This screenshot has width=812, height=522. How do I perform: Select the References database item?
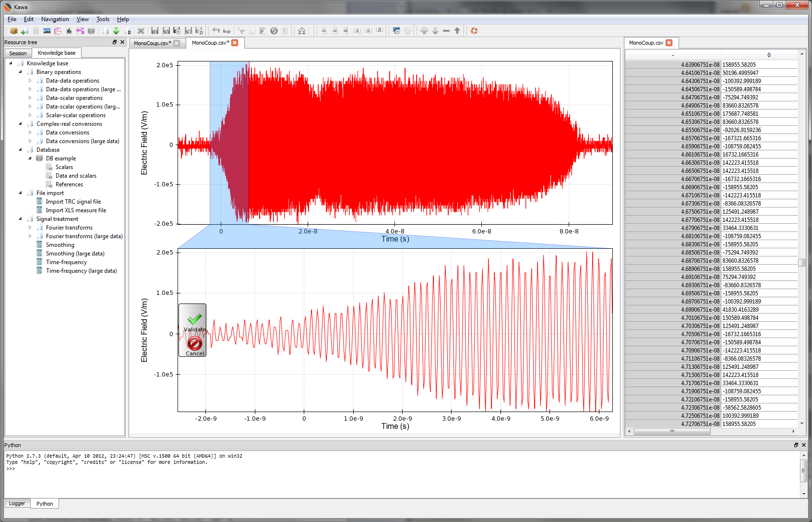point(69,184)
